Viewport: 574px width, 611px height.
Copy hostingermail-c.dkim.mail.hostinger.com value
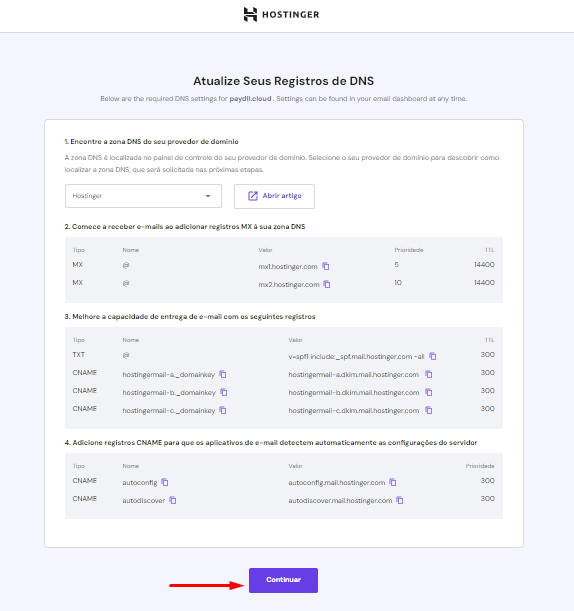coord(429,410)
